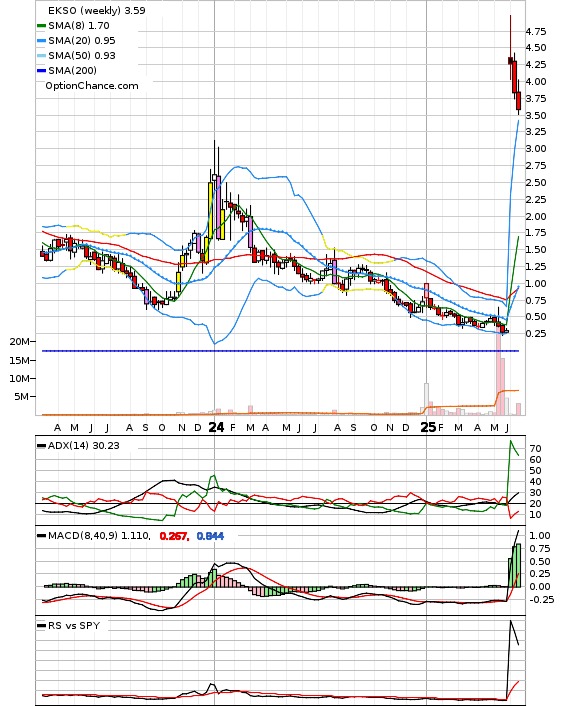
Task: Select the 25 year marker on time axis
Action: click(428, 427)
